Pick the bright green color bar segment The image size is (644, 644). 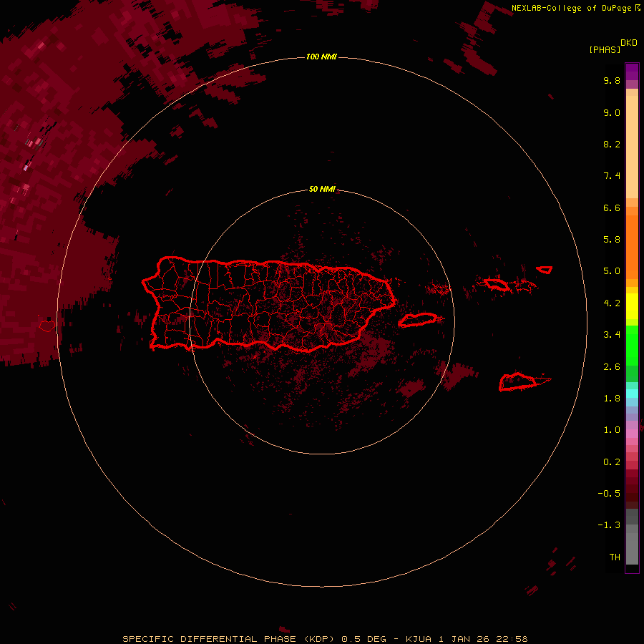click(x=632, y=346)
